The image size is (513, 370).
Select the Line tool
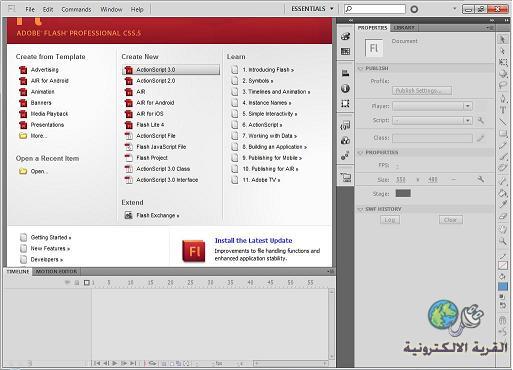[x=502, y=122]
